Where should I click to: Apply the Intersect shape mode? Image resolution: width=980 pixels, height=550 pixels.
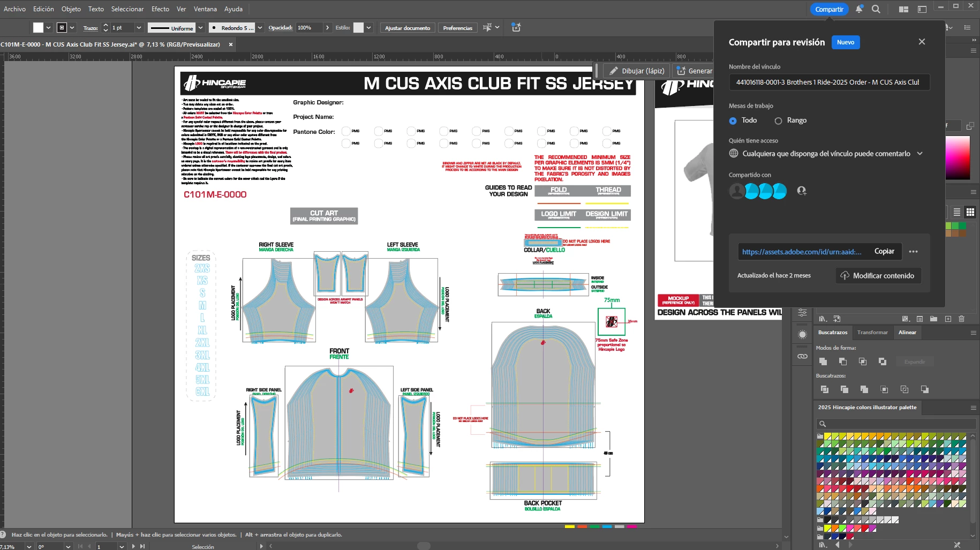point(863,361)
